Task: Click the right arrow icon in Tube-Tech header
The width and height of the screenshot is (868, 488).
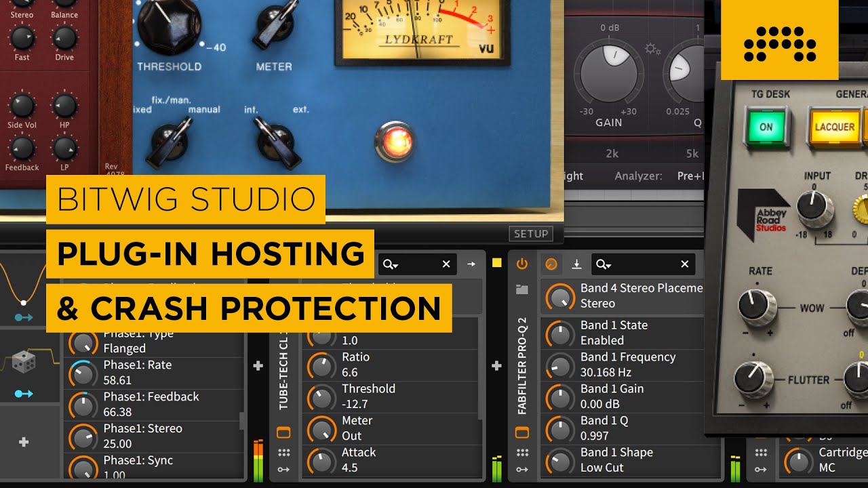Action: [x=471, y=264]
